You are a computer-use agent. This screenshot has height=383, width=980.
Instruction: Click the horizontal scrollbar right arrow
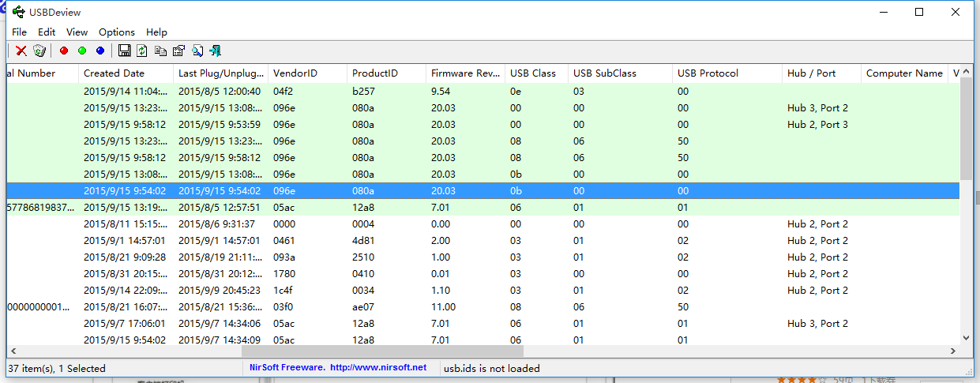pyautogui.click(x=953, y=351)
